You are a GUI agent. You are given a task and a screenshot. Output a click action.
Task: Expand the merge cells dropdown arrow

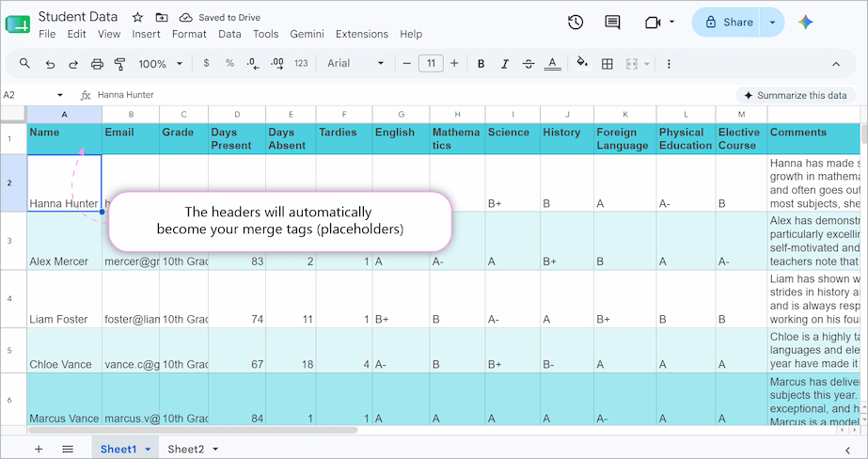point(647,64)
